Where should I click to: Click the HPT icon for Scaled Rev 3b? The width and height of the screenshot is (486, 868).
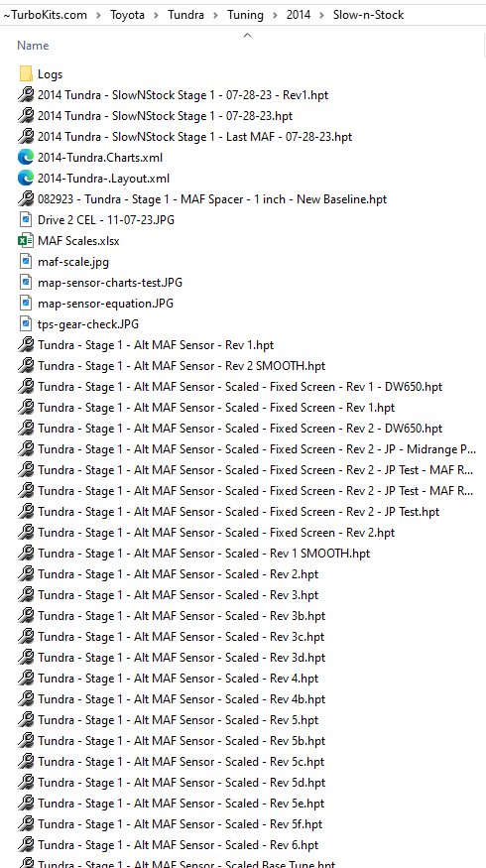(26, 616)
